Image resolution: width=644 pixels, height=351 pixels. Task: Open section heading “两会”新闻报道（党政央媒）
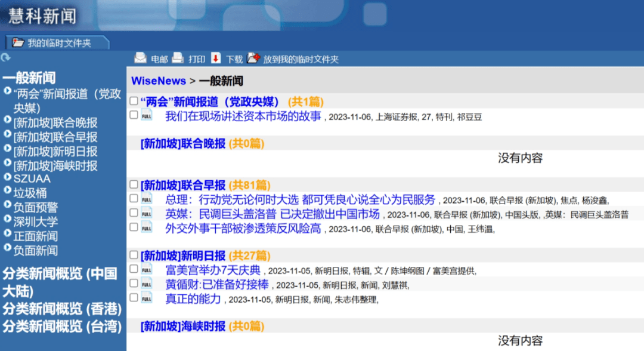[x=209, y=101]
